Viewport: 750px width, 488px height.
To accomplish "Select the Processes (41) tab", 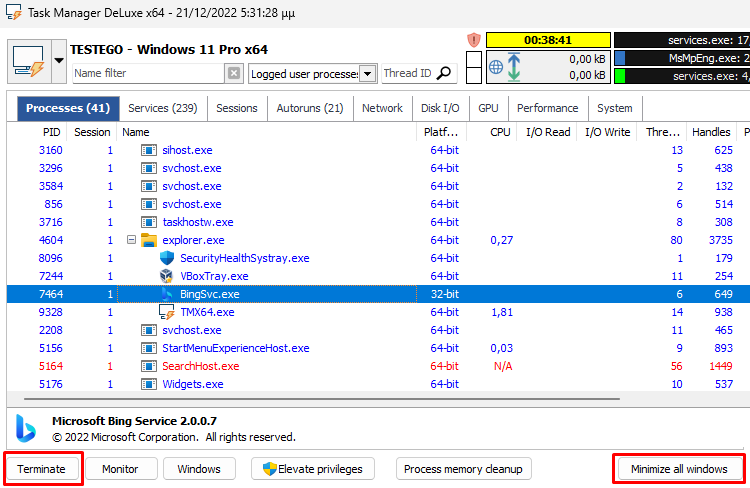I will pyautogui.click(x=68, y=108).
